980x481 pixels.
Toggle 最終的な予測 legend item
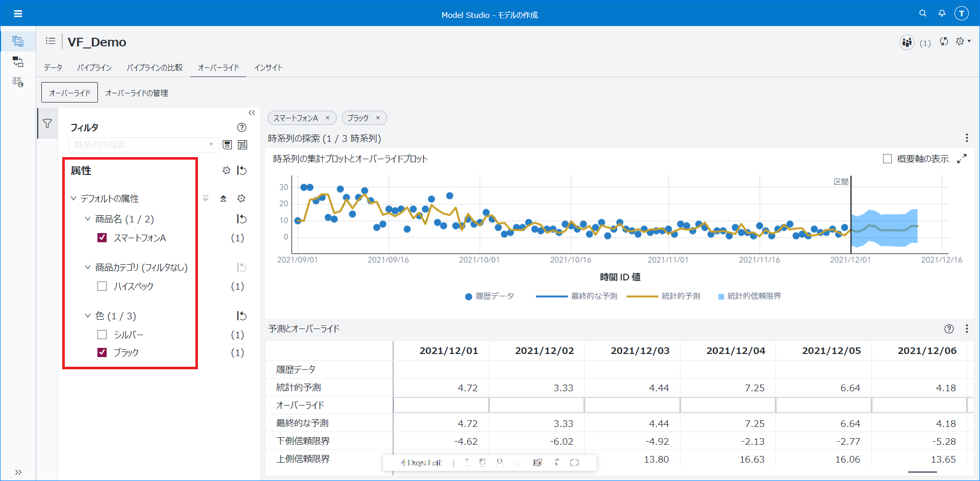pyautogui.click(x=576, y=296)
